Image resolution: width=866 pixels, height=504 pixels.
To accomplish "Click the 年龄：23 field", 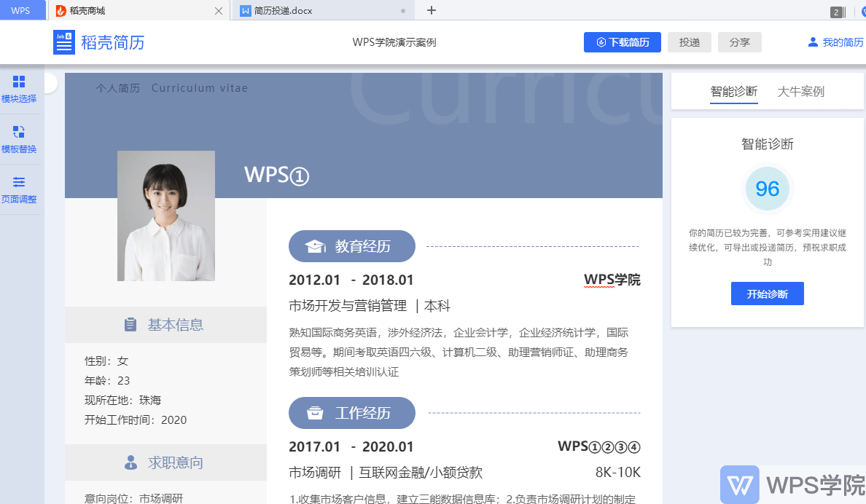I will [x=107, y=381].
